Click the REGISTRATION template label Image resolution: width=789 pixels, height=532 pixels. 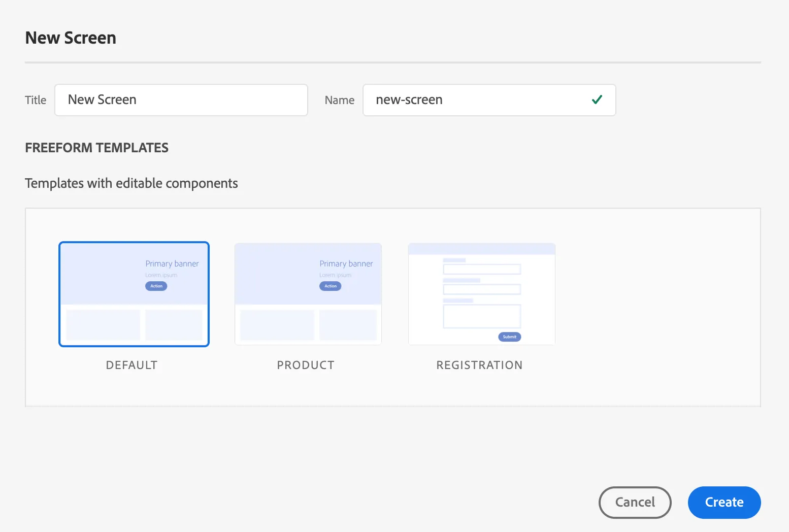pos(480,365)
